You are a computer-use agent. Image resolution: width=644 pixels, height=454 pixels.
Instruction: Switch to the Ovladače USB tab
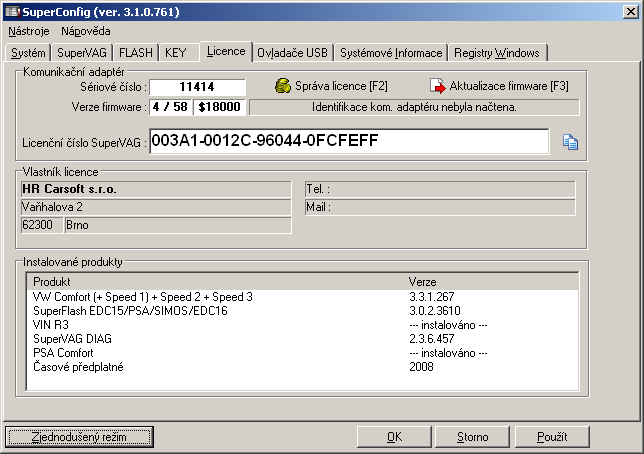292,53
